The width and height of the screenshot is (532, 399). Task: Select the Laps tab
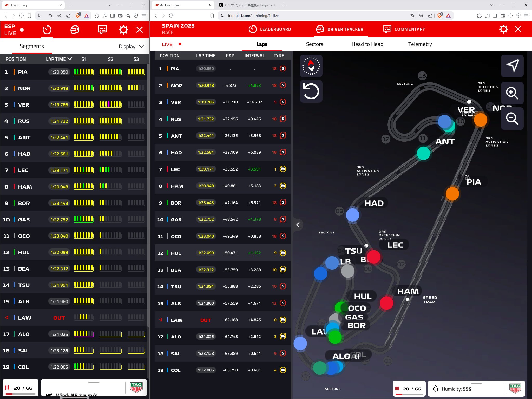(262, 44)
